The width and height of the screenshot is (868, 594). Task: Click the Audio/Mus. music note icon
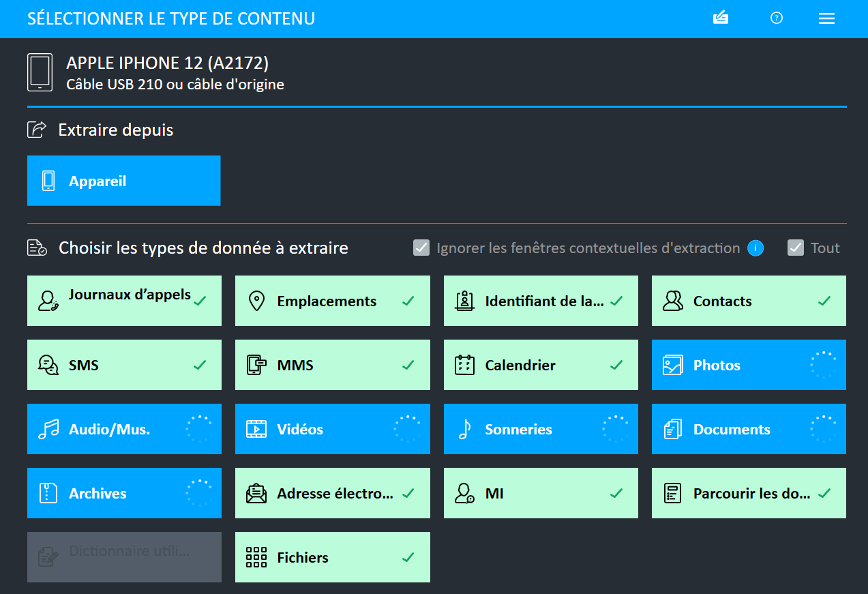pos(48,429)
